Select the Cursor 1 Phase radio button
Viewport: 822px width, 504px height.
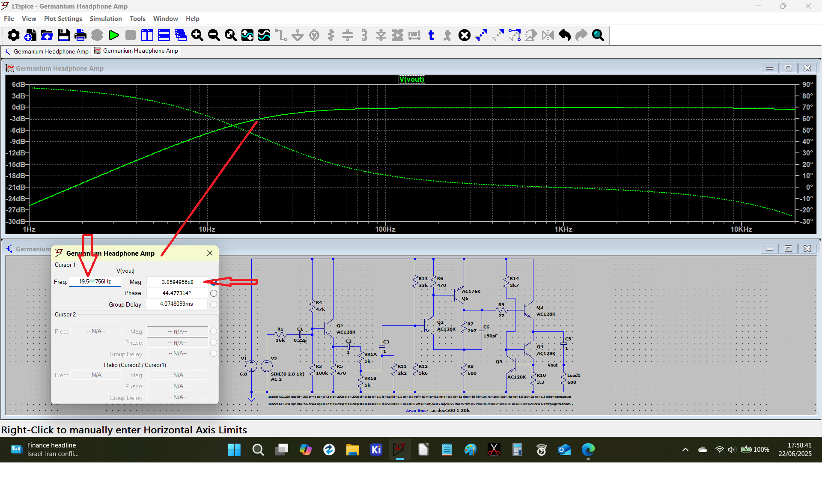pos(214,293)
